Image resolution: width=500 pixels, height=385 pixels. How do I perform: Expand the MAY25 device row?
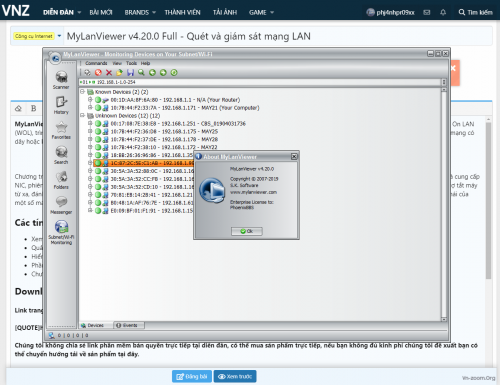coord(90,131)
